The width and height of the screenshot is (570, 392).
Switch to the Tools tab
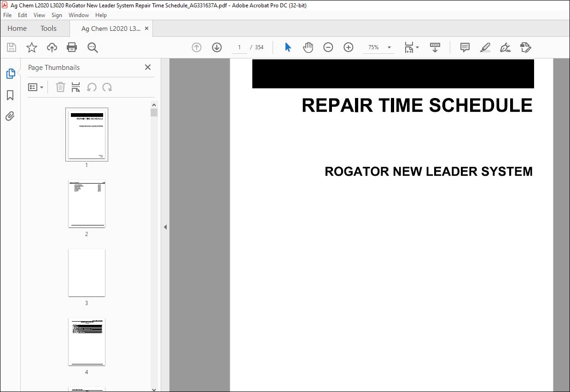[x=48, y=29]
